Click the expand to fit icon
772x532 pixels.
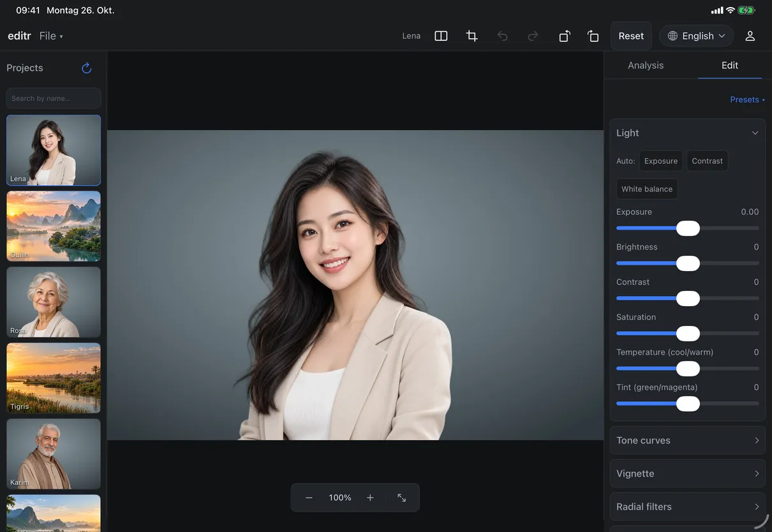[402, 498]
